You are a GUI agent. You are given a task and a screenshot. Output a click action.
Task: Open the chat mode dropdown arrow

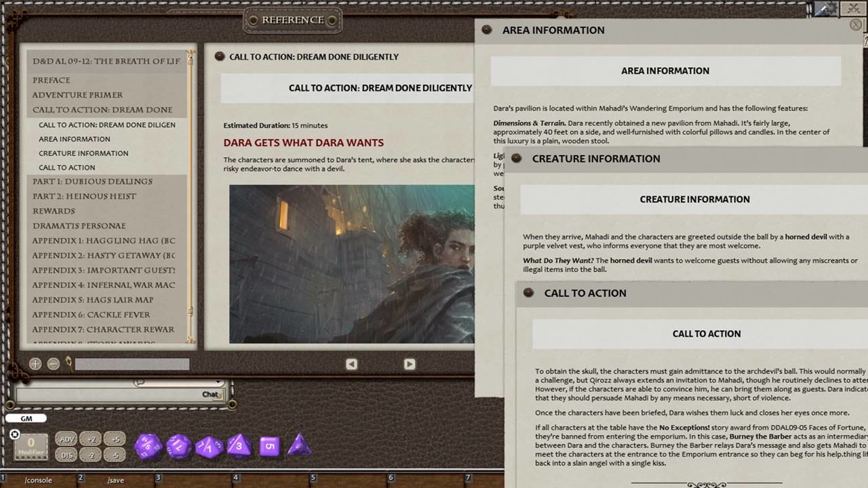pyautogui.click(x=218, y=383)
